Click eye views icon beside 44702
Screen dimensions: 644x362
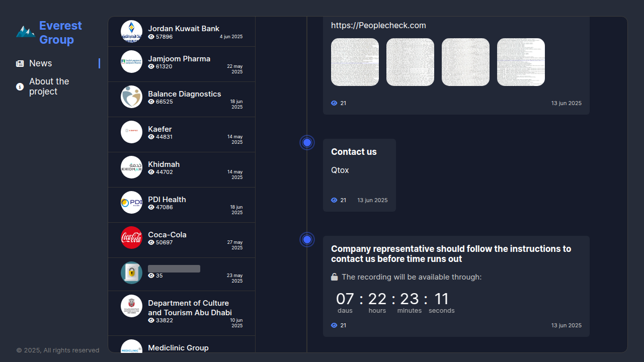[x=151, y=172]
